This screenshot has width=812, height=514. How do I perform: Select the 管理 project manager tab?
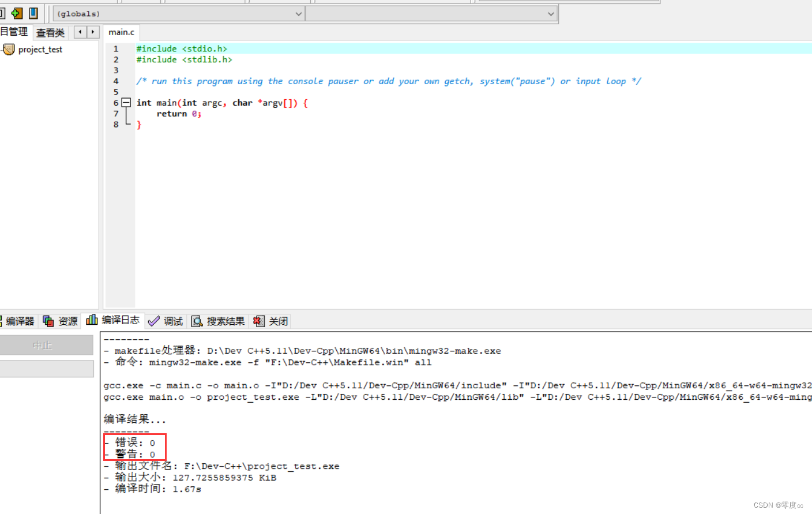[14, 32]
